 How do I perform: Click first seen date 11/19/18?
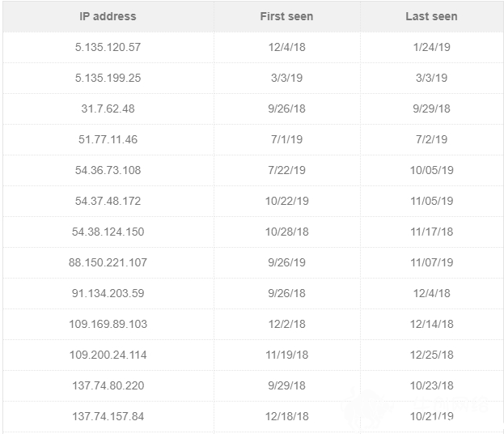click(286, 355)
